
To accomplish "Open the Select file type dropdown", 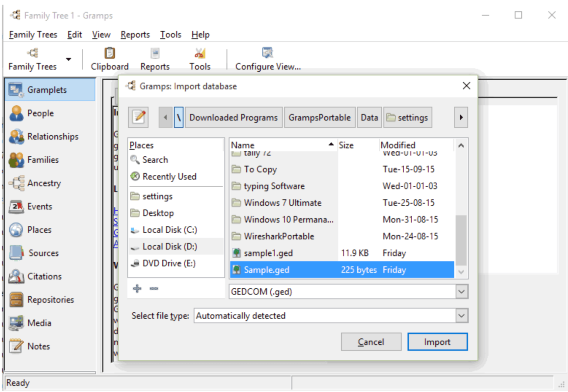I will click(461, 316).
